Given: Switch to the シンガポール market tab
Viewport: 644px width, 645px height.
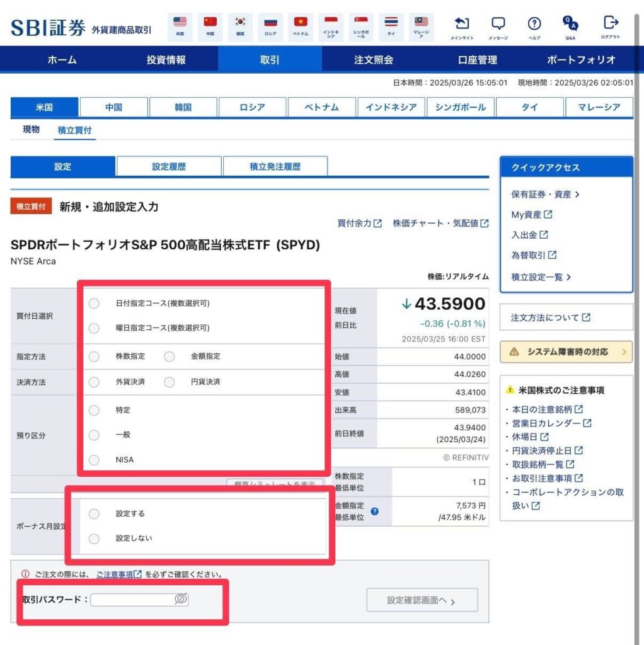Looking at the screenshot, I should tap(461, 107).
